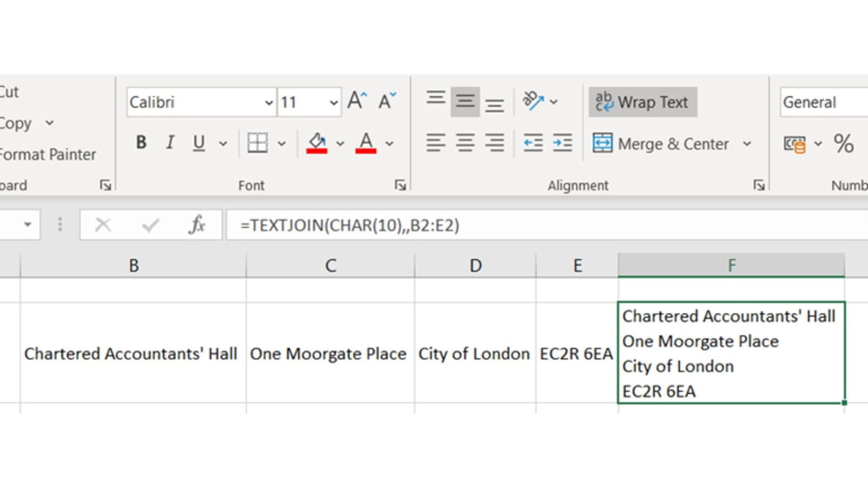Click inside the formula bar text
Image resolution: width=868 pixels, height=488 pixels.
tap(350, 225)
